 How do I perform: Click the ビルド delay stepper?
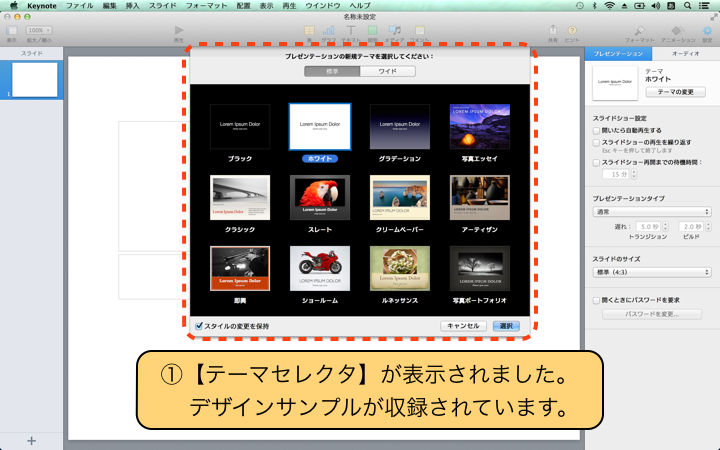point(707,227)
